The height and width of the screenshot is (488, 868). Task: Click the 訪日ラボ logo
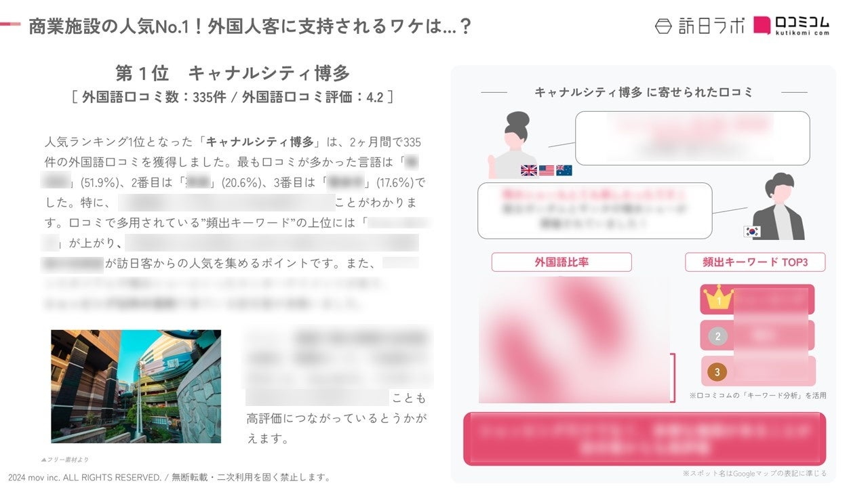[x=699, y=26]
